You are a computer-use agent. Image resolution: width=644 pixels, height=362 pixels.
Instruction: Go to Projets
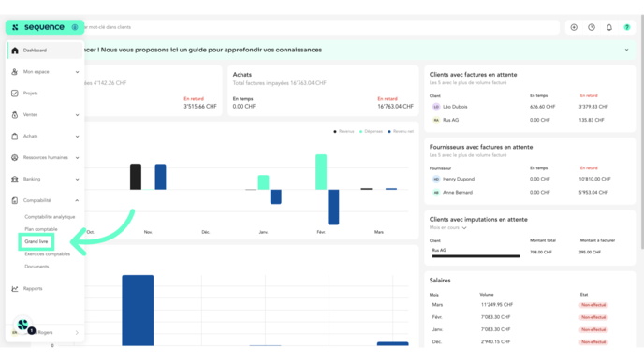[30, 94]
